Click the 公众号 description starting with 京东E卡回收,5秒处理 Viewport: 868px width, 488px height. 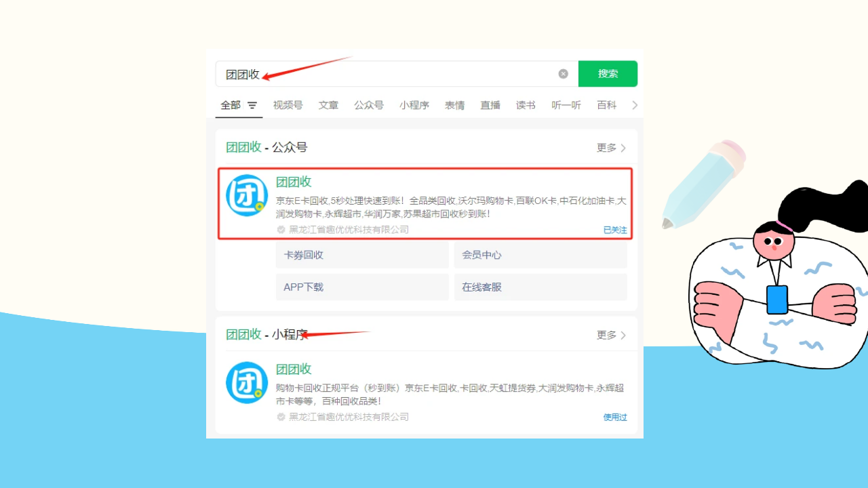pyautogui.click(x=451, y=207)
